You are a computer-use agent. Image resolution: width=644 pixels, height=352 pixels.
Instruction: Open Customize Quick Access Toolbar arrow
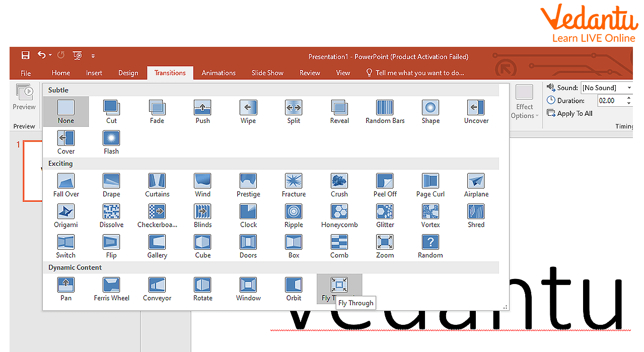(93, 56)
